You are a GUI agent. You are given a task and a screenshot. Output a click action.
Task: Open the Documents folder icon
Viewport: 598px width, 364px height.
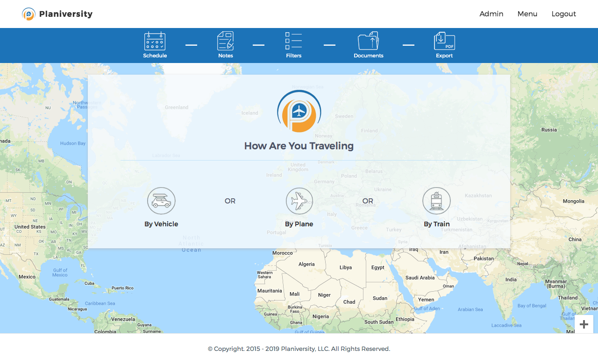368,41
